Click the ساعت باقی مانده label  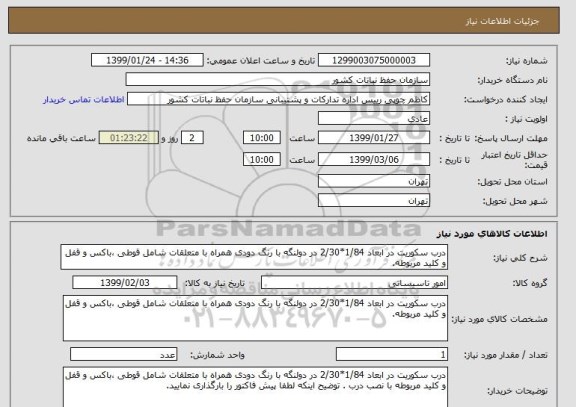61,138
